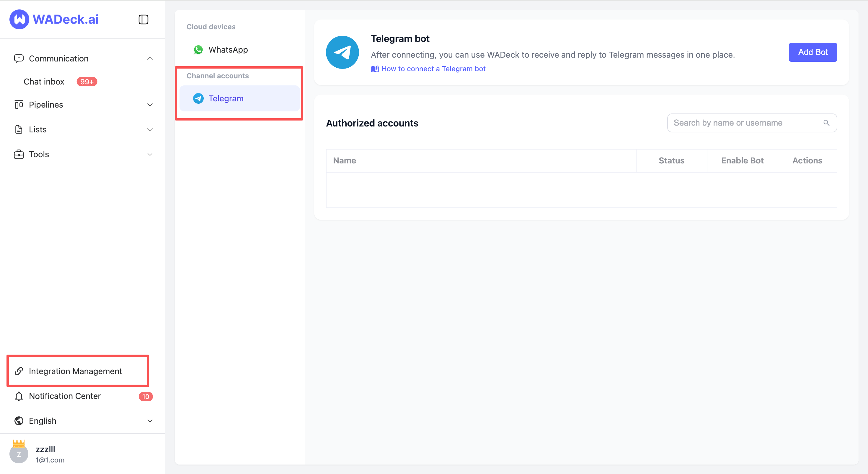Click the Channel accounts section label
The image size is (868, 474).
click(x=218, y=76)
